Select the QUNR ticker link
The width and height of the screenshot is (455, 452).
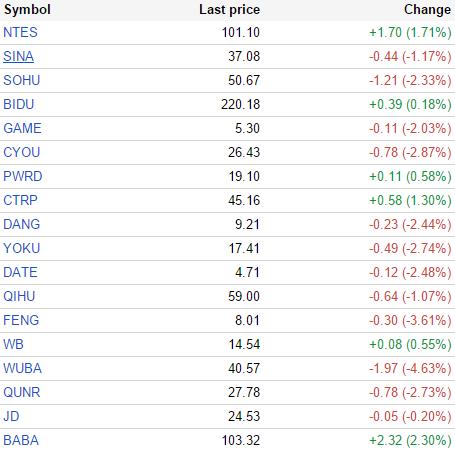click(22, 392)
